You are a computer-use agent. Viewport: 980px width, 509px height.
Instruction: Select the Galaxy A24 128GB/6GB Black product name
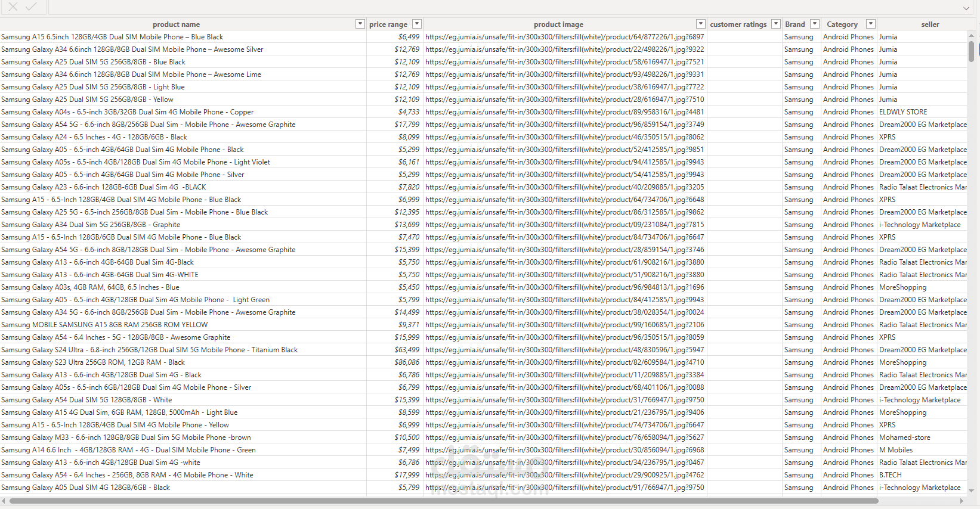pyautogui.click(x=94, y=137)
